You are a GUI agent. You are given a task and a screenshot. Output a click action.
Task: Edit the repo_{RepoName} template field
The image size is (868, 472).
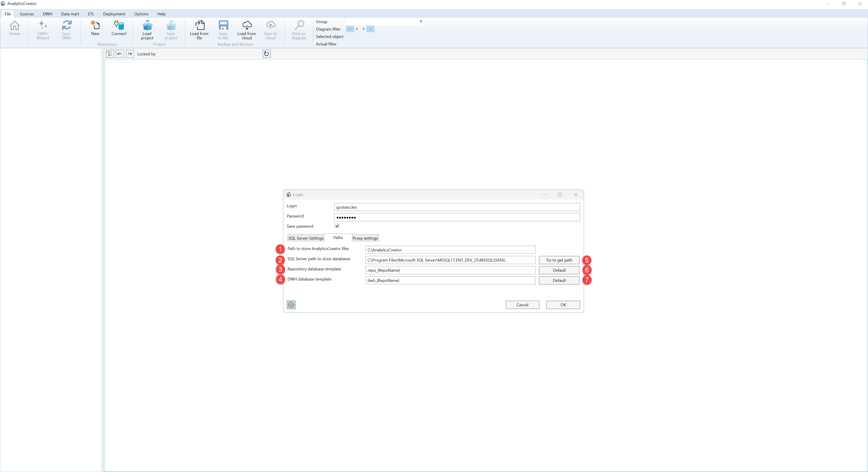(x=450, y=270)
